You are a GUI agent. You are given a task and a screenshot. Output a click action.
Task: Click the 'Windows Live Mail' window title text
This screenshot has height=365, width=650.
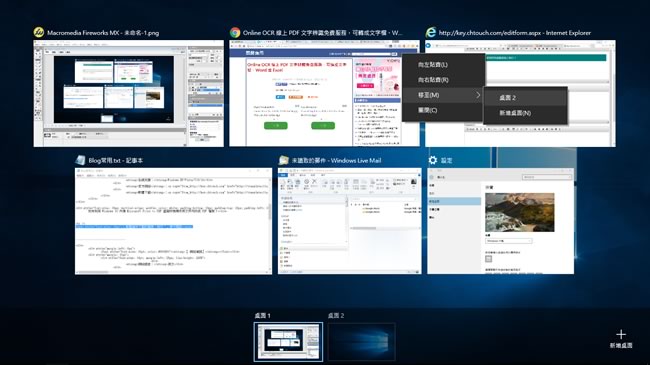(336, 160)
